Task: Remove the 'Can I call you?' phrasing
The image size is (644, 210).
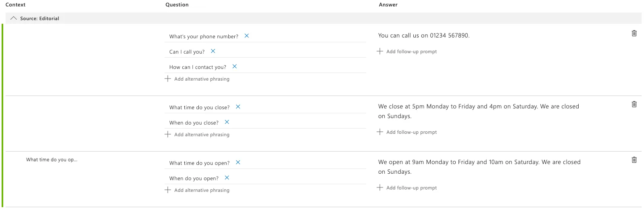Action: click(213, 51)
